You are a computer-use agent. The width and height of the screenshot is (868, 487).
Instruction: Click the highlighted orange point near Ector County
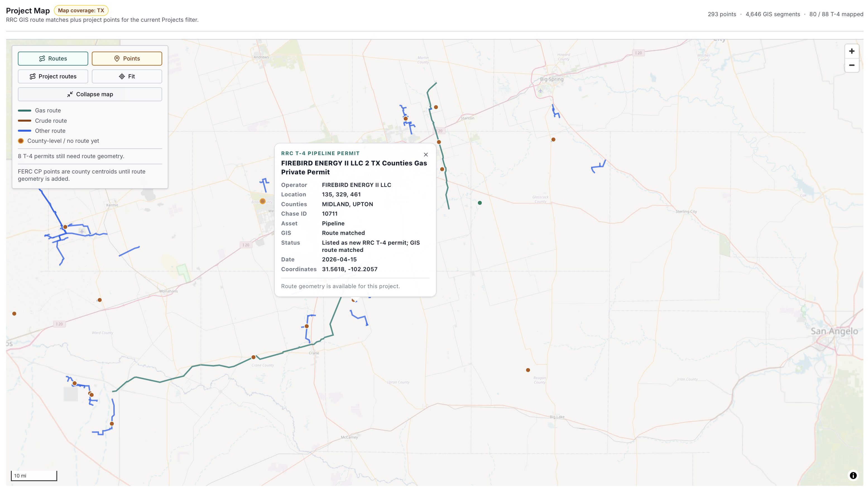262,201
